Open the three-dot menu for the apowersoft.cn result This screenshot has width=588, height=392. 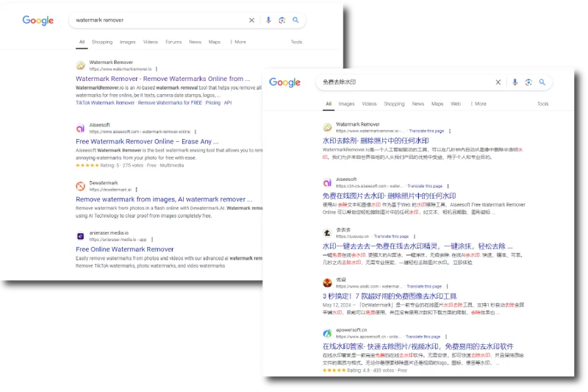pos(446,337)
